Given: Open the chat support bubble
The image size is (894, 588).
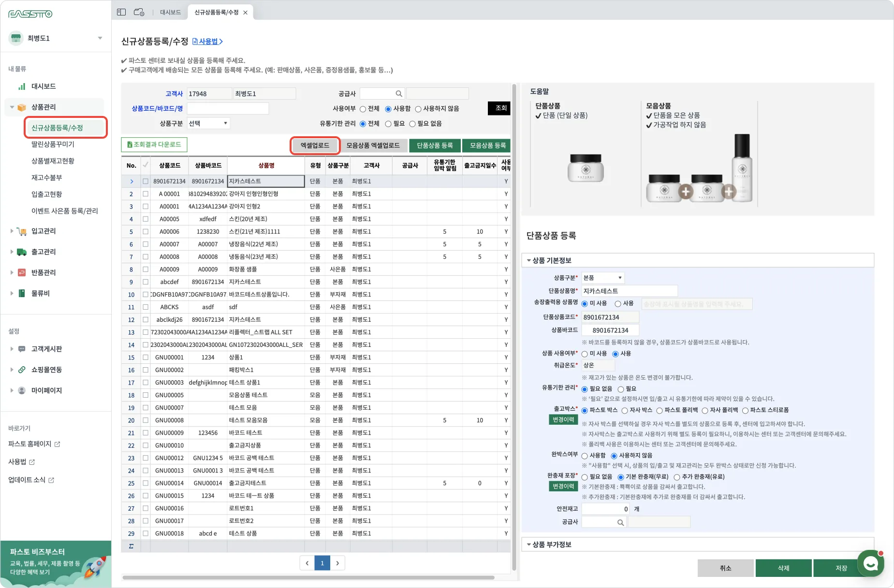Looking at the screenshot, I should pyautogui.click(x=871, y=563).
